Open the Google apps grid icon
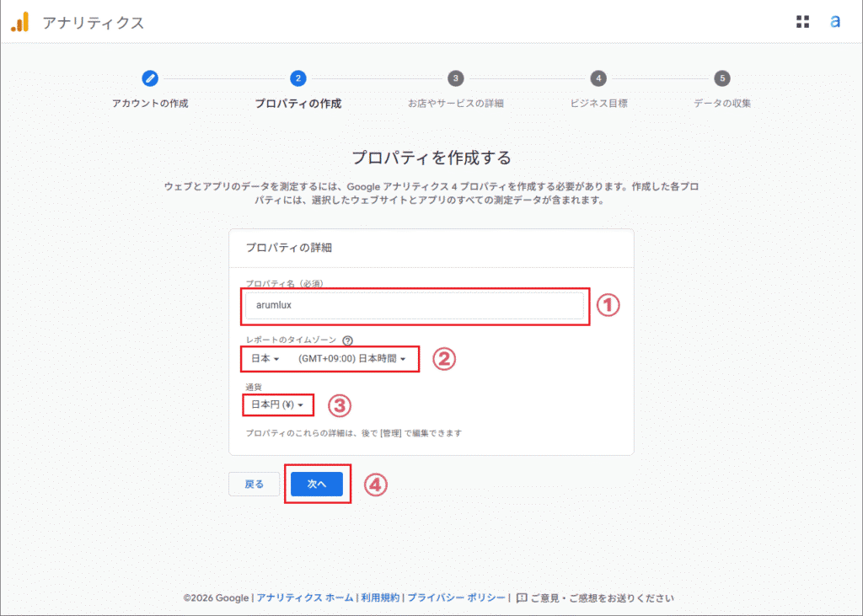This screenshot has height=616, width=863. click(801, 21)
